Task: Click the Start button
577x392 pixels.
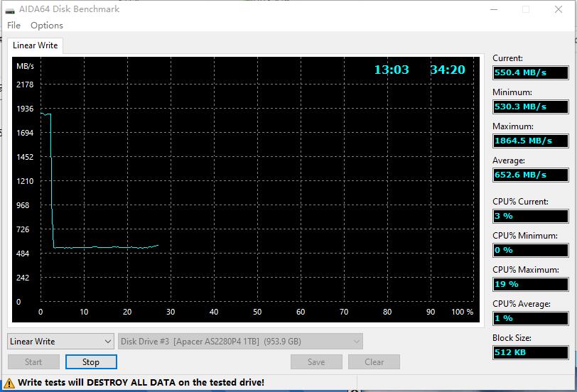Action: pyautogui.click(x=33, y=362)
